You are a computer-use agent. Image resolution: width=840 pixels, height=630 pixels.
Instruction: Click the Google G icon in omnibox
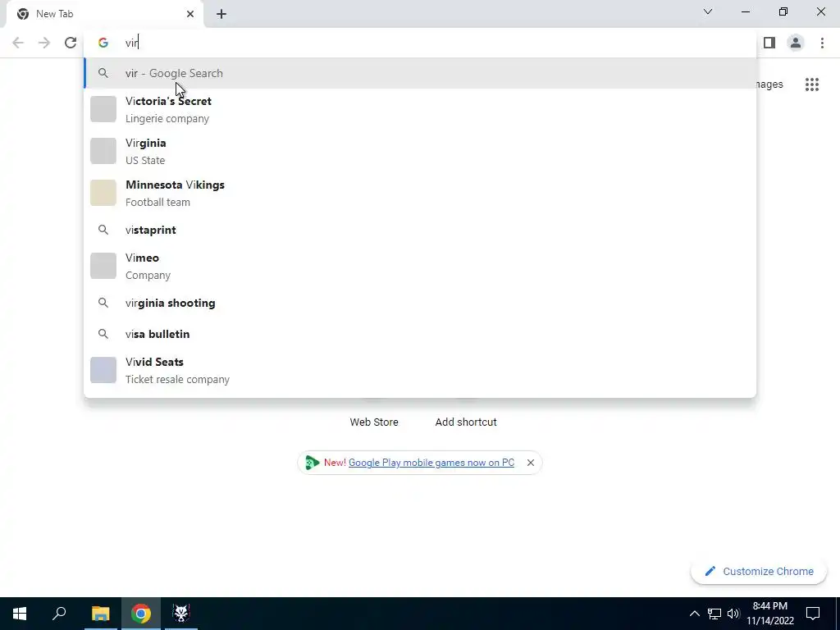pos(103,43)
